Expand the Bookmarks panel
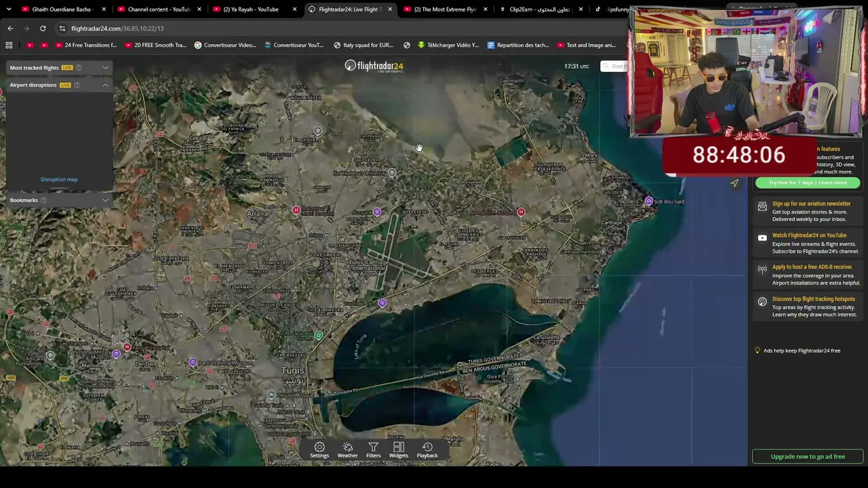 pos(105,200)
